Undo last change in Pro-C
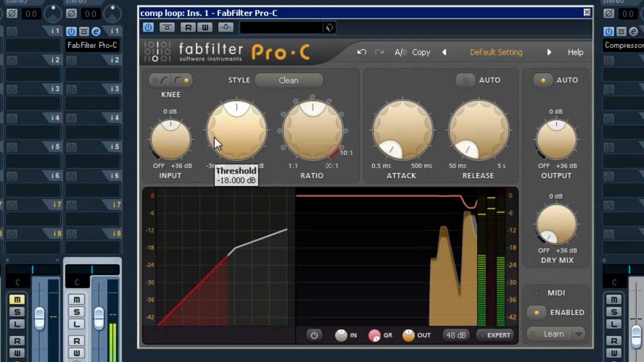The image size is (644, 362). tap(362, 52)
